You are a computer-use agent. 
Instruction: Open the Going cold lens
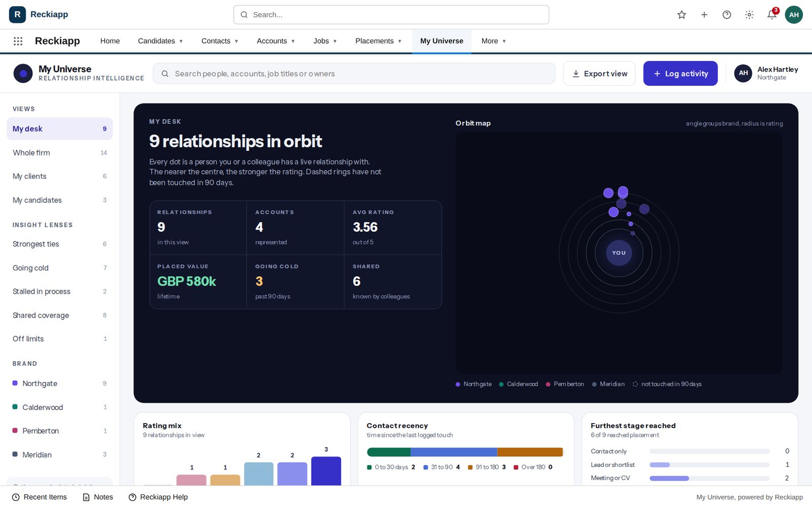[x=60, y=268]
